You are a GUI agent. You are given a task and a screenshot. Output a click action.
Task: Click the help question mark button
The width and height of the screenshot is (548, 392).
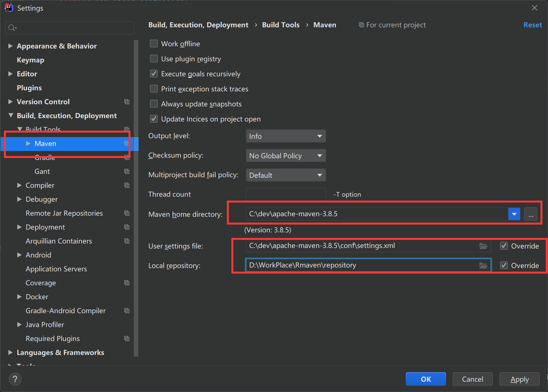coord(15,379)
